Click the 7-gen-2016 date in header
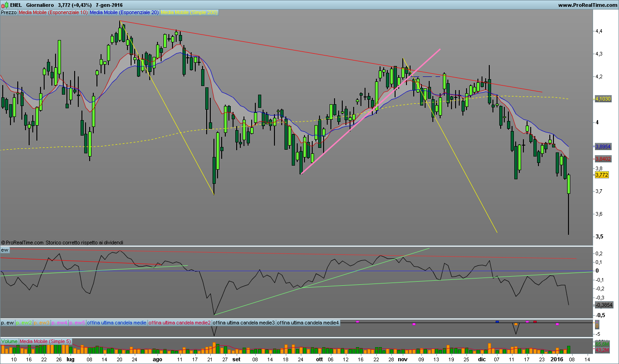Image resolution: width=619 pixels, height=364 pixels. [109, 5]
